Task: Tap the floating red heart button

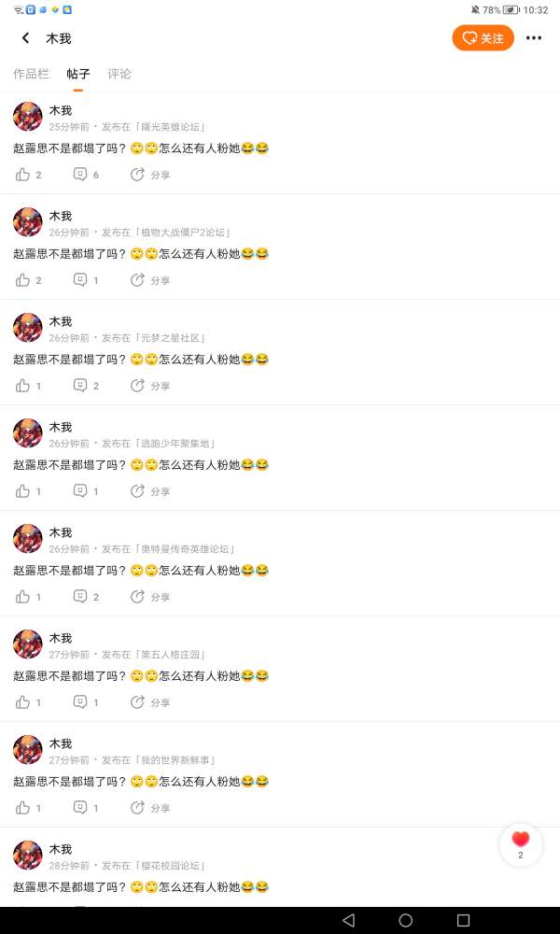Action: 521,844
